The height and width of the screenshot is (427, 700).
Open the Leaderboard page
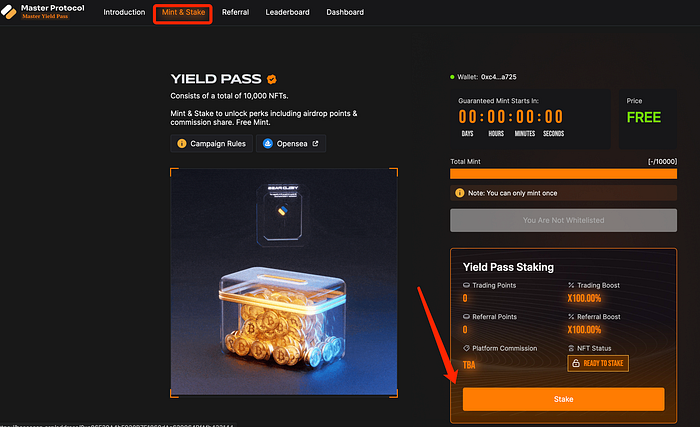point(288,12)
